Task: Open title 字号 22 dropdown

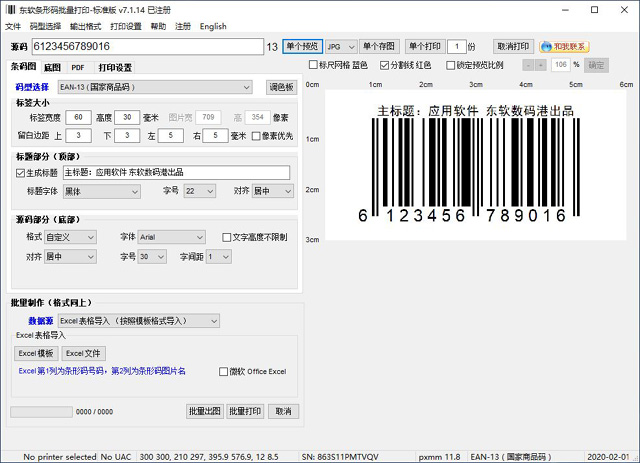Action: click(x=200, y=191)
